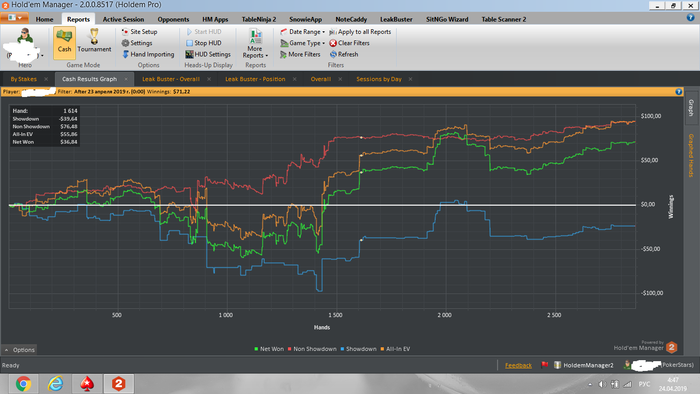Click volume icon in system tray
The width and height of the screenshot is (700, 394).
(602, 384)
